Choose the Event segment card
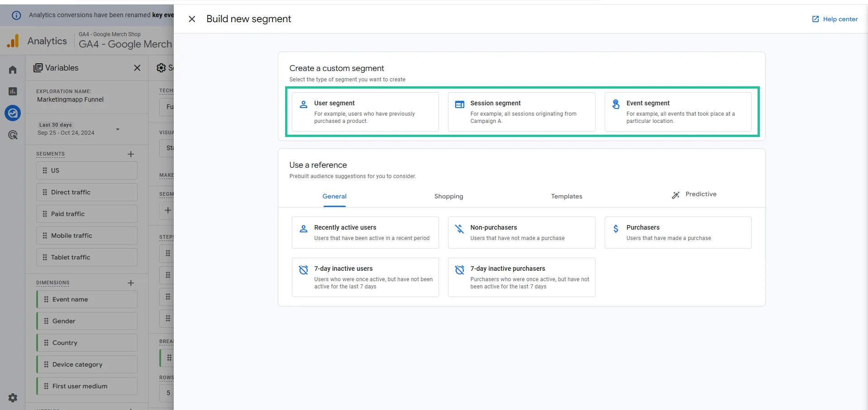The height and width of the screenshot is (410, 868). coord(678,112)
